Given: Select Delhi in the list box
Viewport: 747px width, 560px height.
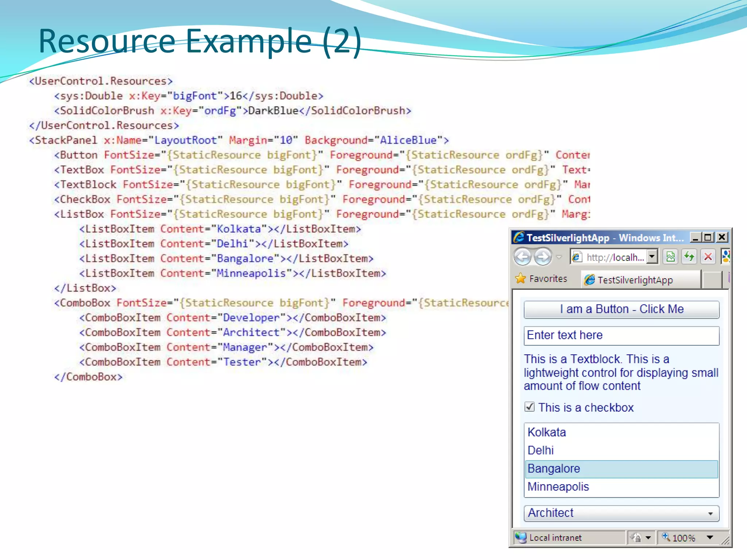Looking at the screenshot, I should pyautogui.click(x=622, y=451).
